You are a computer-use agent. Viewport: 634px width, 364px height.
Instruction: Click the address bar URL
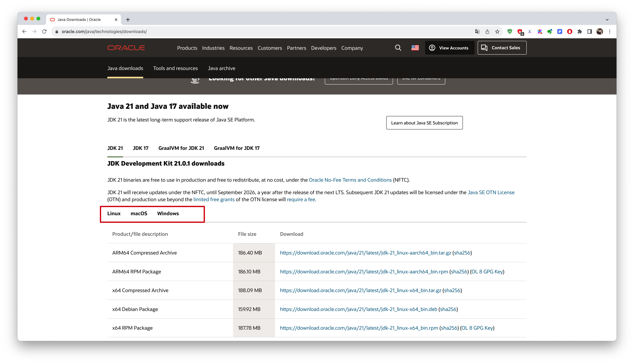(104, 32)
